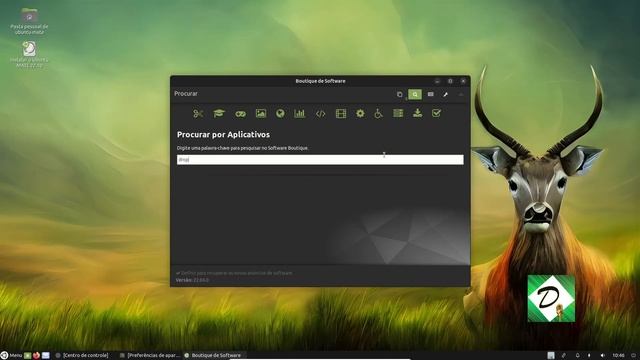Screen dimensions: 640x360
Task: Open the preferences wrench icon
Action: (445, 94)
